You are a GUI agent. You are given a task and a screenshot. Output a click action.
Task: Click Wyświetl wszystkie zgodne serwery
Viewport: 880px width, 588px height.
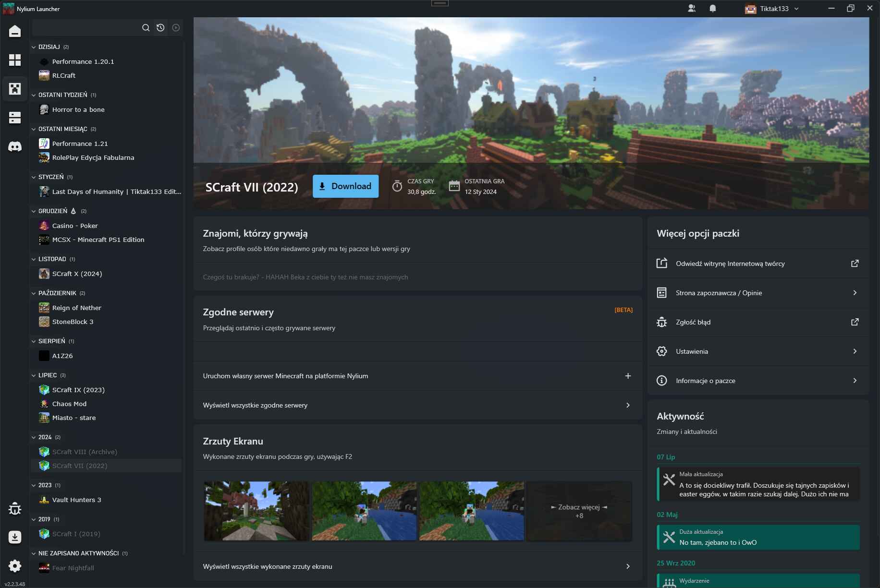pyautogui.click(x=417, y=405)
